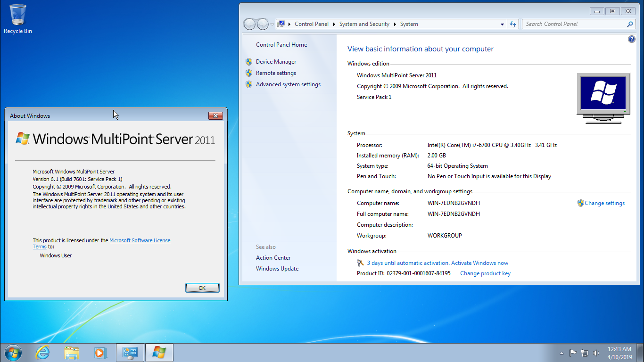Click the Windows User licensee text
644x362 pixels.
point(56,255)
